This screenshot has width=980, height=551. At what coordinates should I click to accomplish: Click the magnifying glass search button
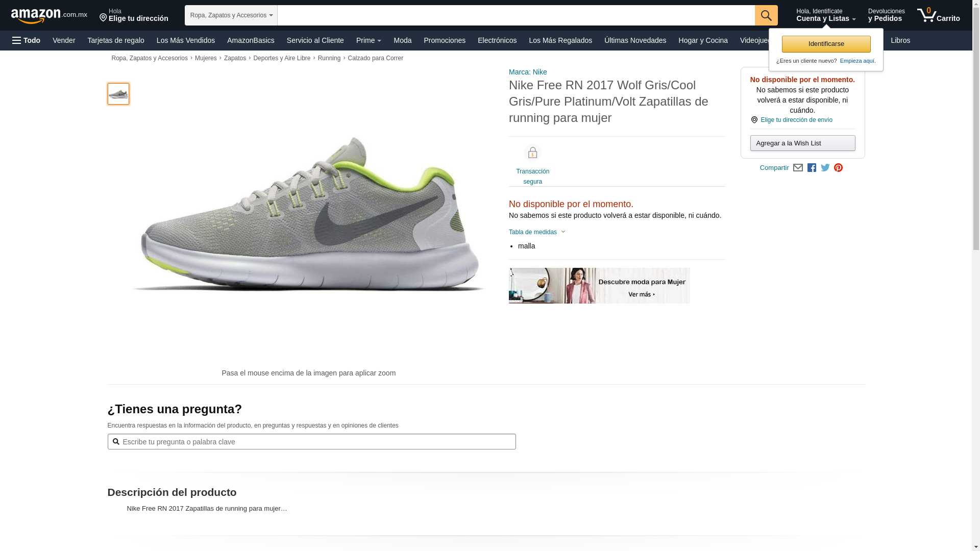[x=766, y=15]
